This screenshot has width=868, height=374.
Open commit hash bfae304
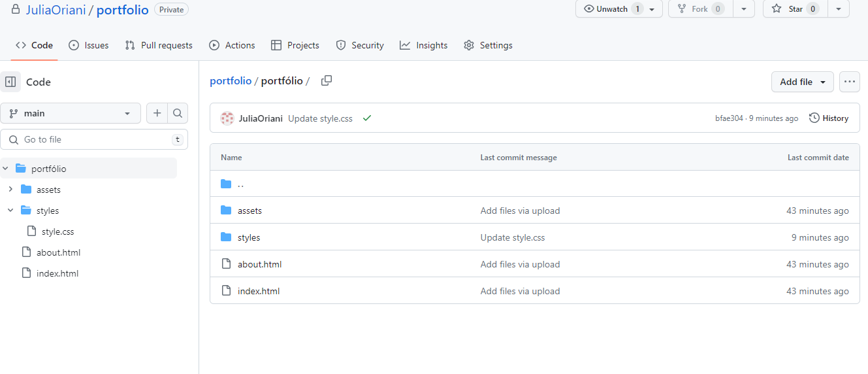pos(729,118)
